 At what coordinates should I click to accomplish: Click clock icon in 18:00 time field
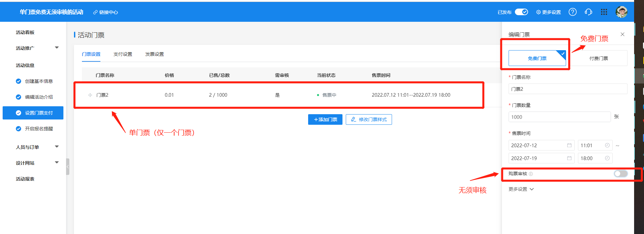[607, 158]
